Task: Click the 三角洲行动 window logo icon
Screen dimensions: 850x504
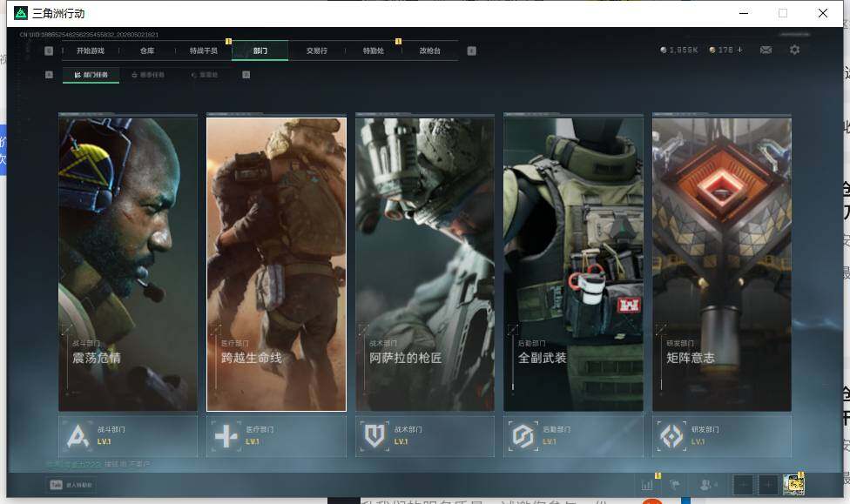Action: point(21,13)
